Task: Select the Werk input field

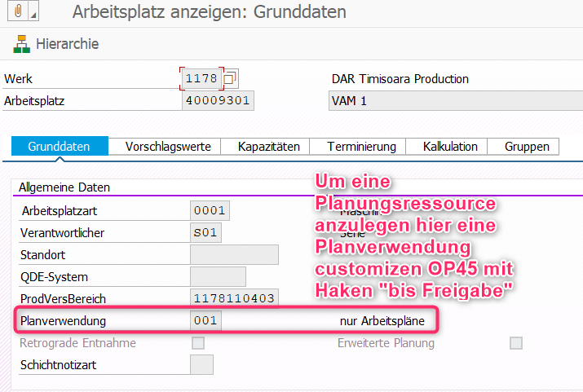Action: click(201, 79)
